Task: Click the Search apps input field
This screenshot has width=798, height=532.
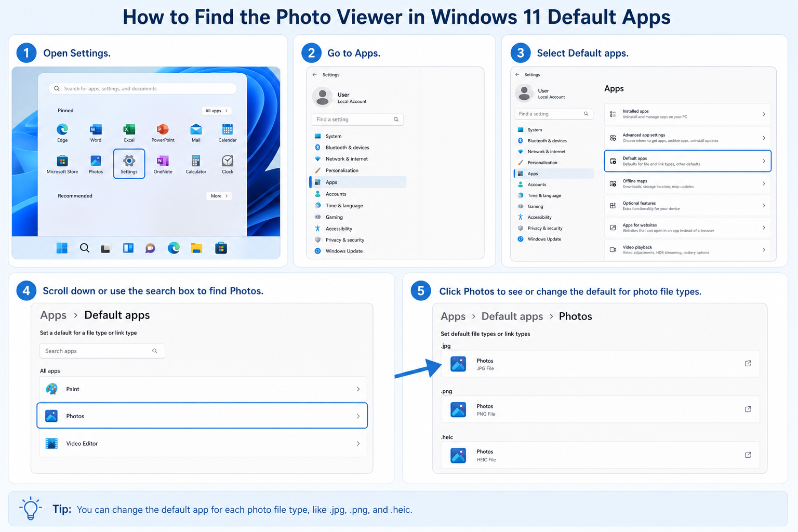Action: [102, 351]
